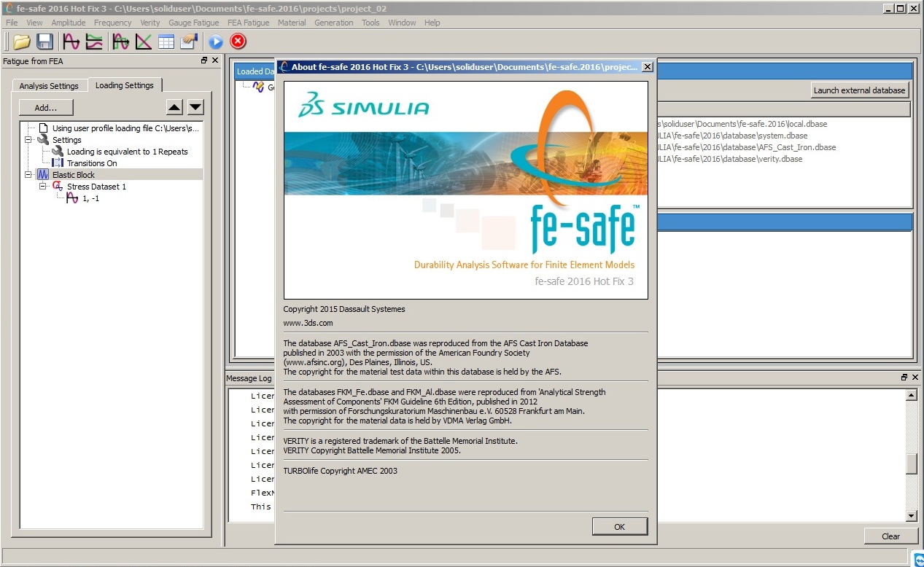Click OK in the About dialog
This screenshot has width=924, height=567.
(619, 526)
